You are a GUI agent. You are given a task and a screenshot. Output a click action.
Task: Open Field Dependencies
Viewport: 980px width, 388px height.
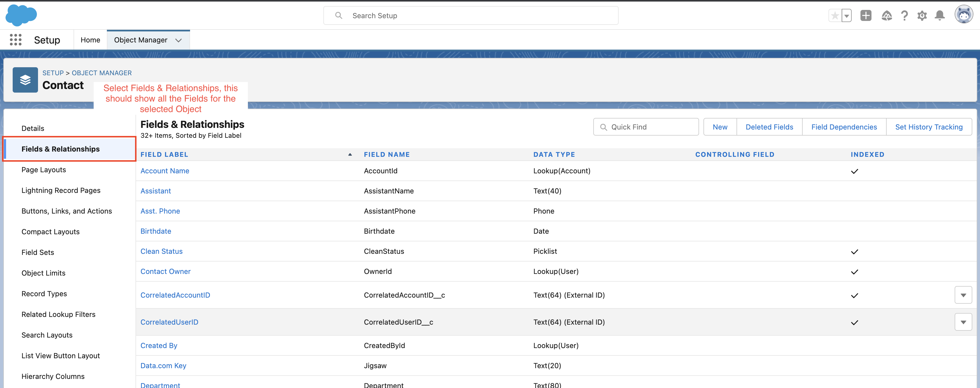pyautogui.click(x=844, y=127)
